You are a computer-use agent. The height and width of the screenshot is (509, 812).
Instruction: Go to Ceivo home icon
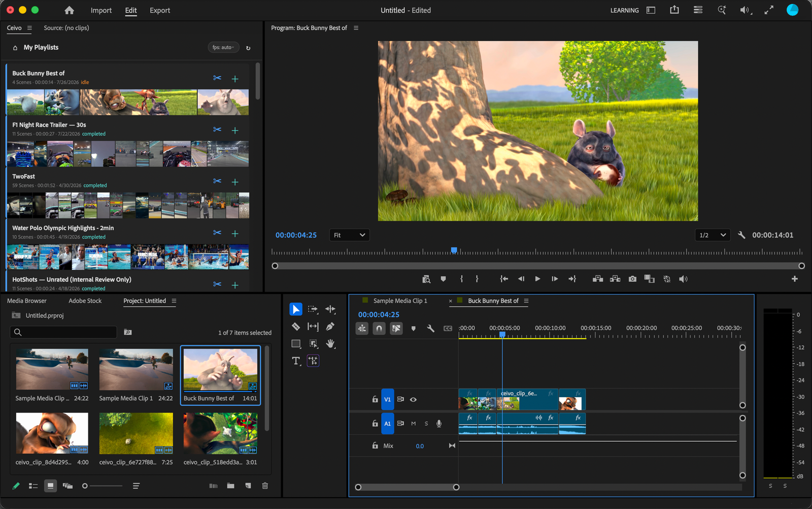pos(15,48)
